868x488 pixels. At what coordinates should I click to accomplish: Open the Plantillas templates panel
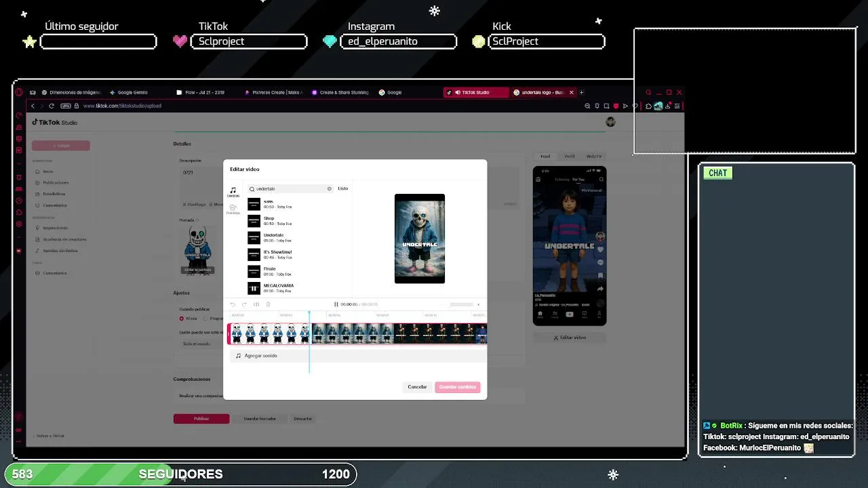pyautogui.click(x=233, y=209)
